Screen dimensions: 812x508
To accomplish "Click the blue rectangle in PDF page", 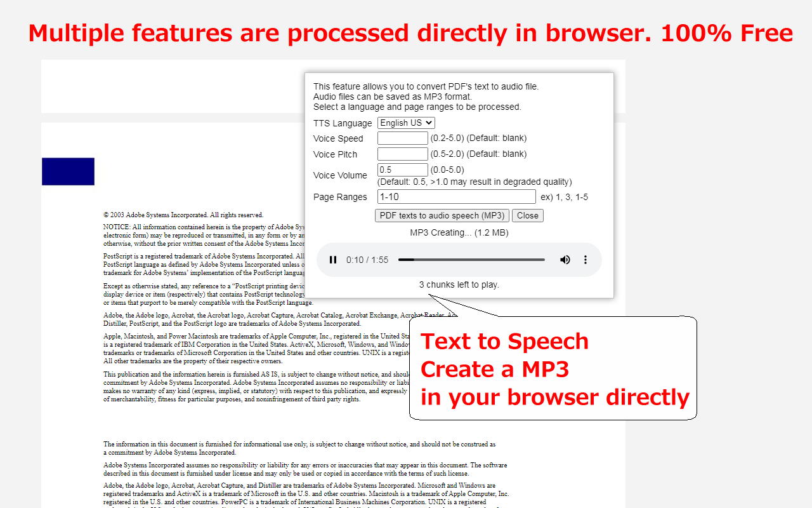I will 68,171.
